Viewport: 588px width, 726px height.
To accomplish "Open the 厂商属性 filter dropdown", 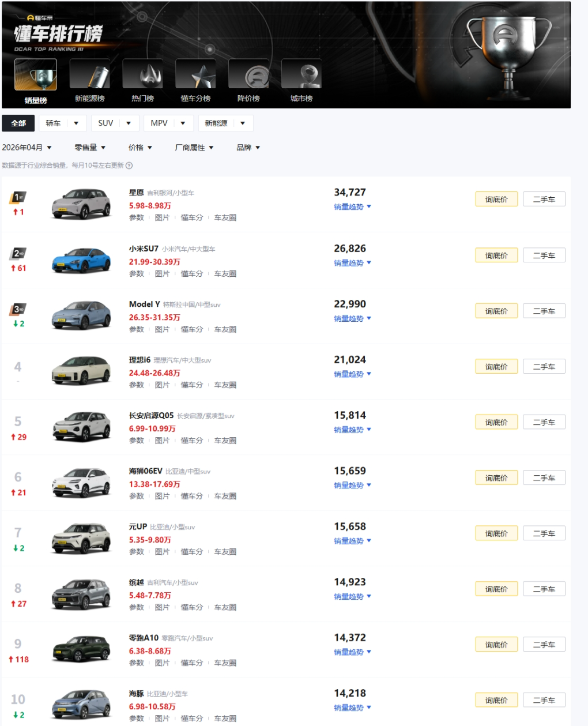I will click(x=194, y=148).
